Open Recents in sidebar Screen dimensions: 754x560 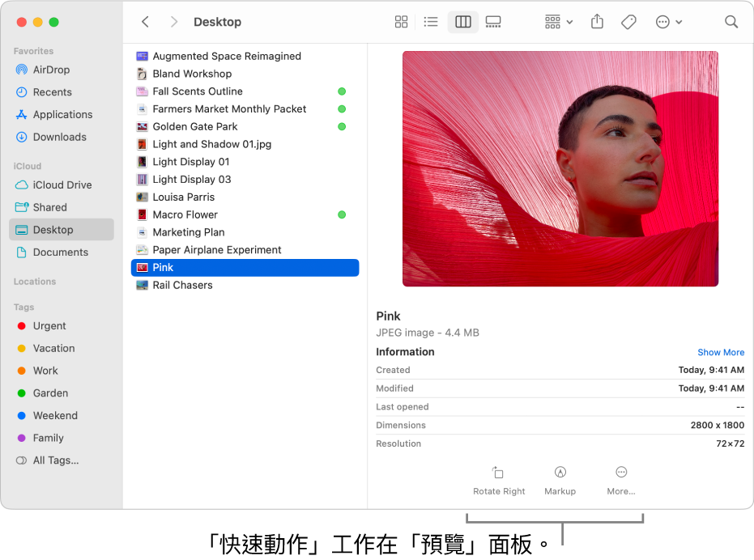point(61,92)
